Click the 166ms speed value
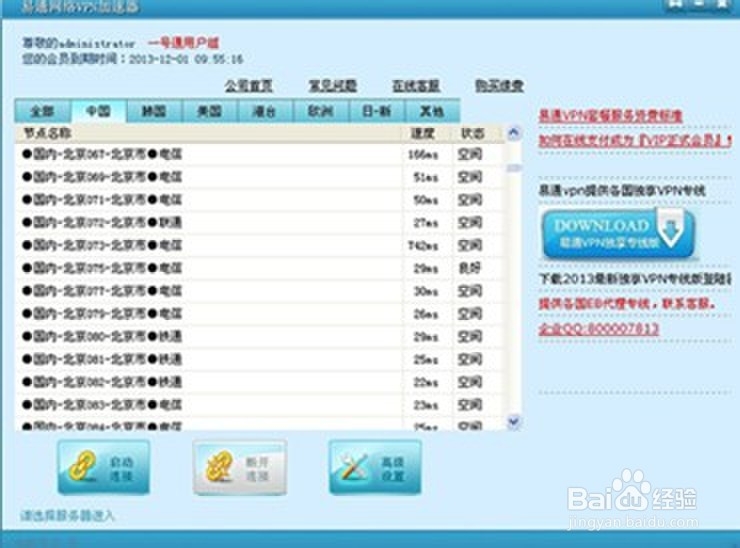The height and width of the screenshot is (548, 740). [x=423, y=154]
